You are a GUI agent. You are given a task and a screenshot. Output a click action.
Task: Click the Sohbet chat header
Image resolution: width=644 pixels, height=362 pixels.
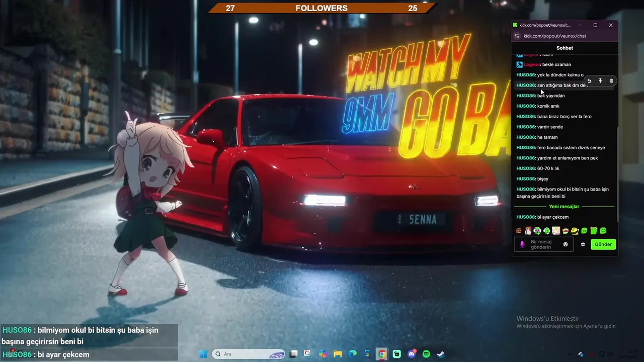tap(565, 48)
